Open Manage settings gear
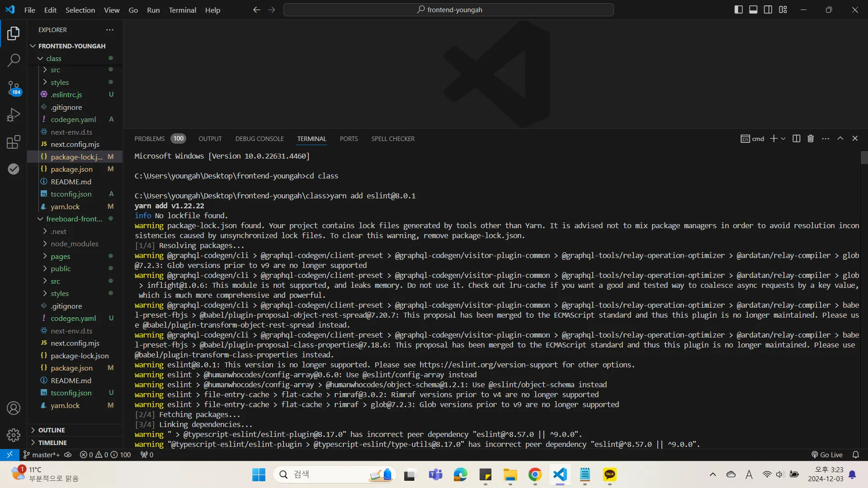The height and width of the screenshot is (488, 868). tap(14, 435)
